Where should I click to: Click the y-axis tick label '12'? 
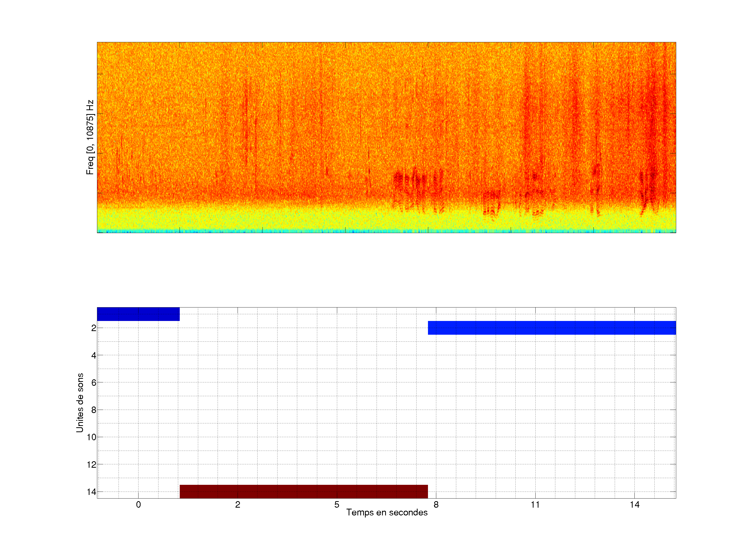[x=92, y=465]
